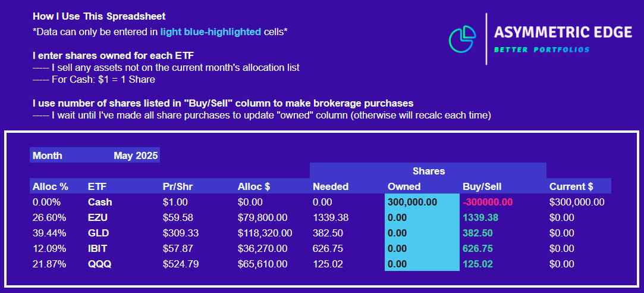Select the May 2025 month cell
Image resolution: width=644 pixels, height=293 pixels.
136,156
